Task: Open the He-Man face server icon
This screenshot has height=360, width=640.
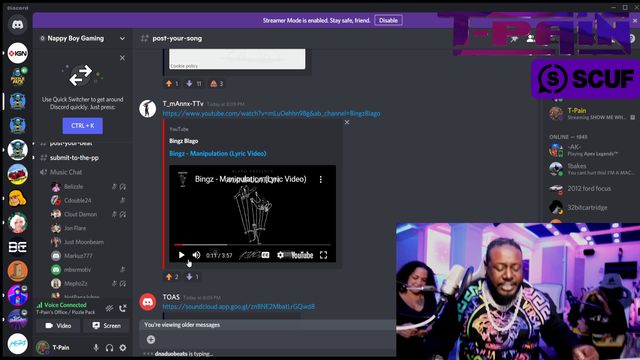Action: [x=18, y=198]
